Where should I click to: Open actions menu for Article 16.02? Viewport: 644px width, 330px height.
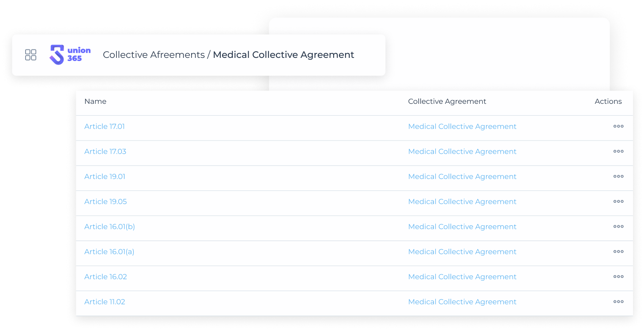point(618,277)
